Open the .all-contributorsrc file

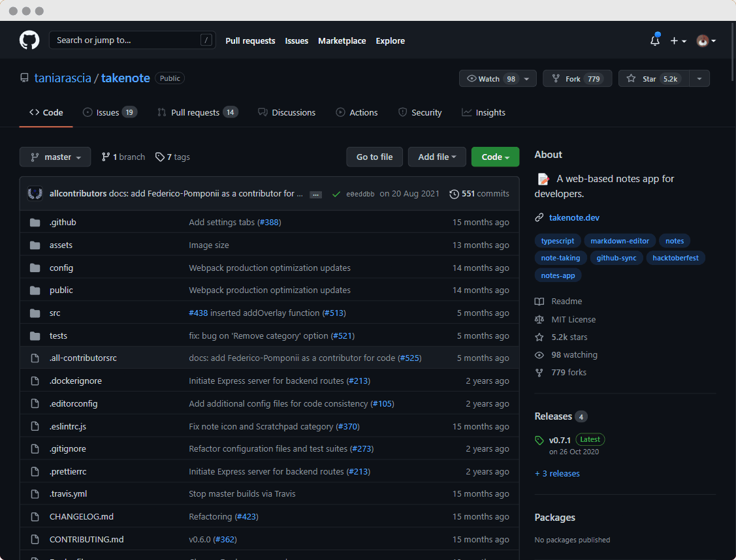(83, 358)
